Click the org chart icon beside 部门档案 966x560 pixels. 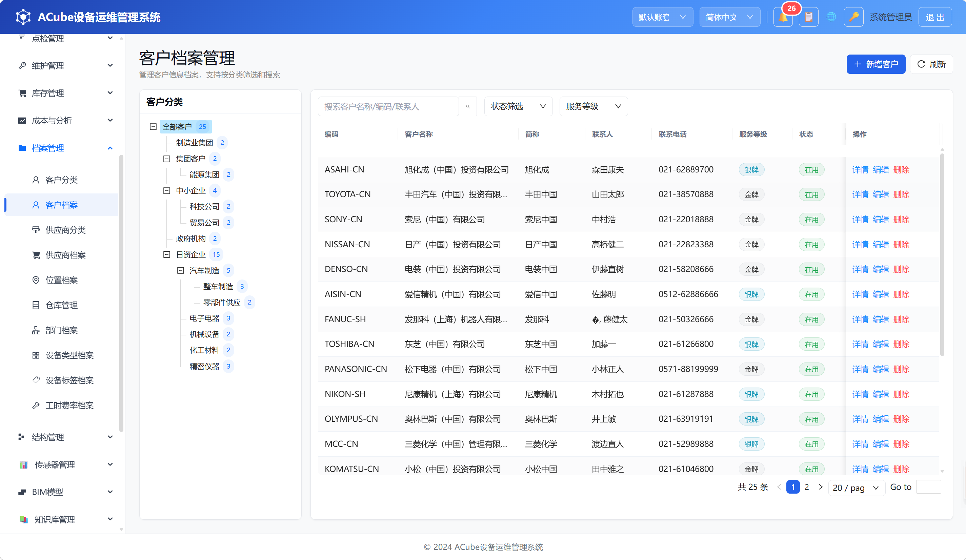(36, 330)
